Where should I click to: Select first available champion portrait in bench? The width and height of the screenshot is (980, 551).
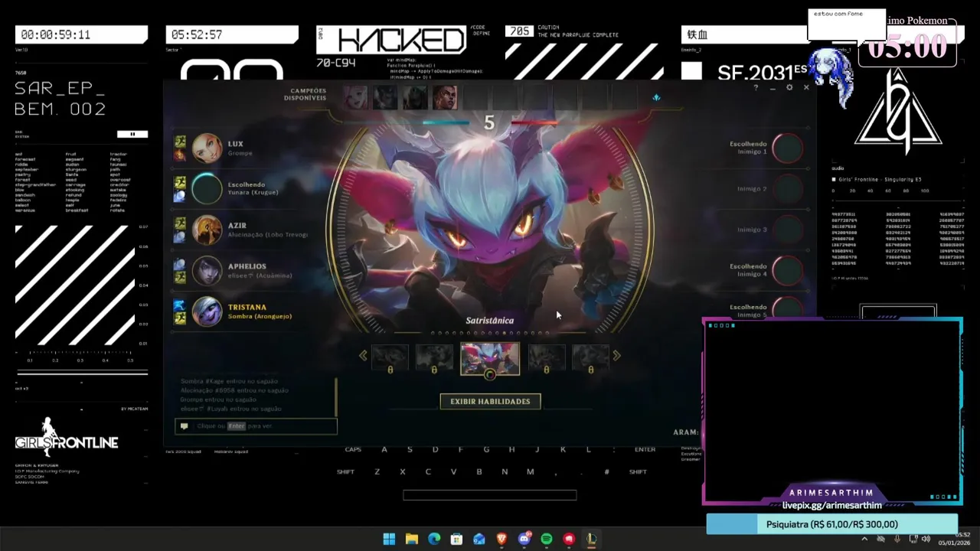[355, 98]
